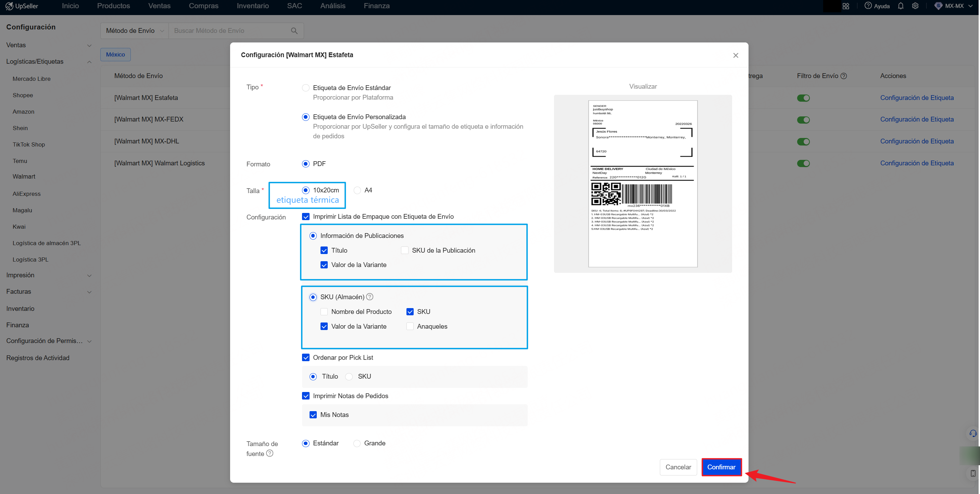The width and height of the screenshot is (980, 494).
Task: Open the MX-MX region selector
Action: 953,6
